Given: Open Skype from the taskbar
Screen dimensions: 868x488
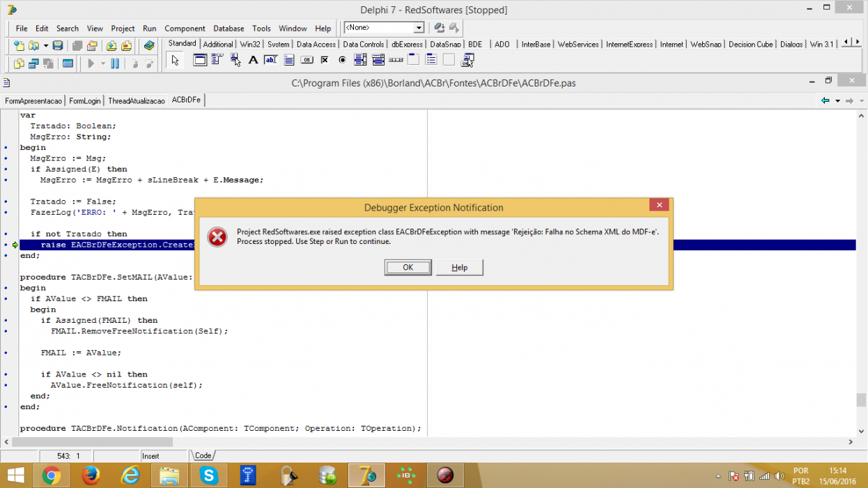Looking at the screenshot, I should tap(208, 475).
